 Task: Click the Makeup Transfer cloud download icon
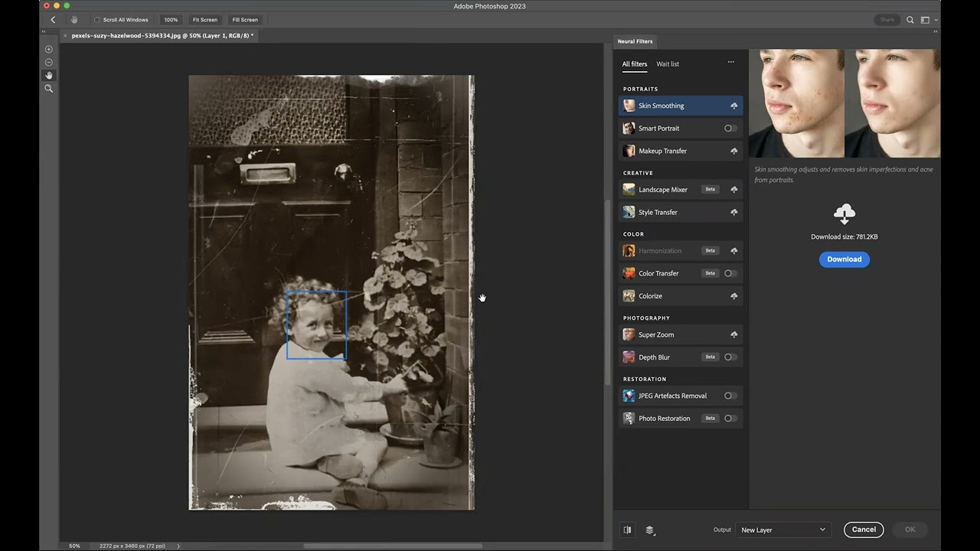[733, 151]
